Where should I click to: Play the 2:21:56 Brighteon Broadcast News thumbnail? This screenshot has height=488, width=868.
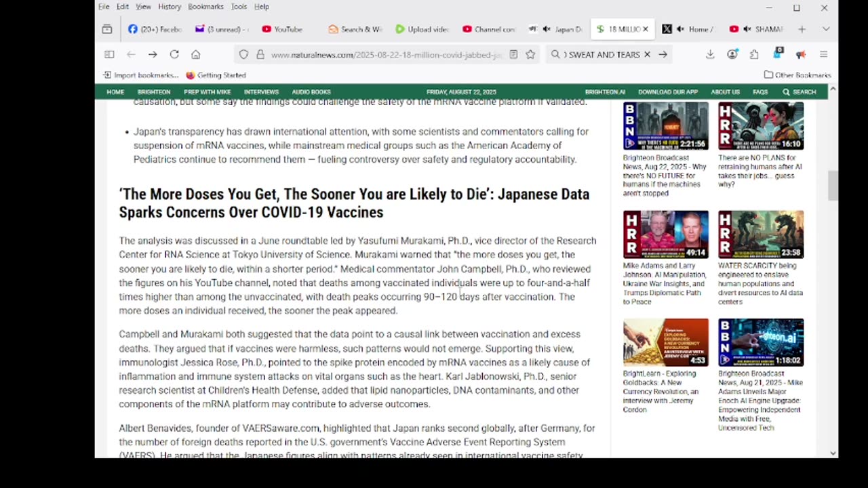click(666, 126)
